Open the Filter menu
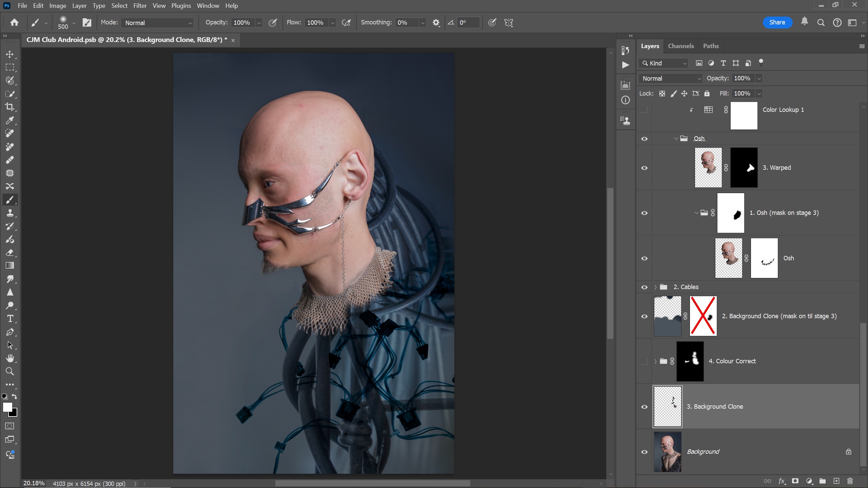The image size is (868, 488). pyautogui.click(x=140, y=6)
